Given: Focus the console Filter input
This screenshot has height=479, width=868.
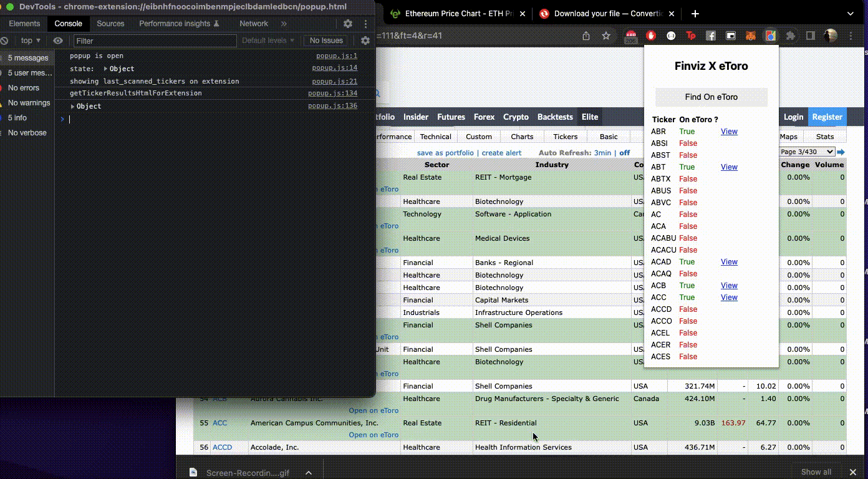Looking at the screenshot, I should 155,41.
